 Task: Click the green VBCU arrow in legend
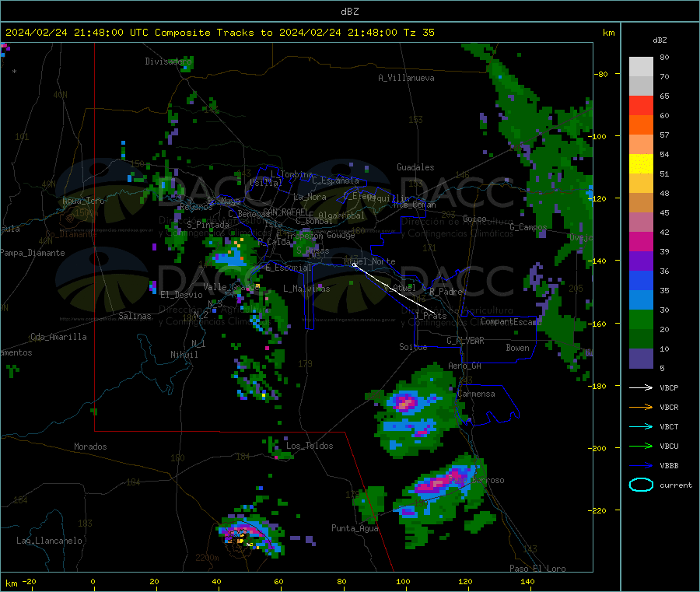click(641, 446)
